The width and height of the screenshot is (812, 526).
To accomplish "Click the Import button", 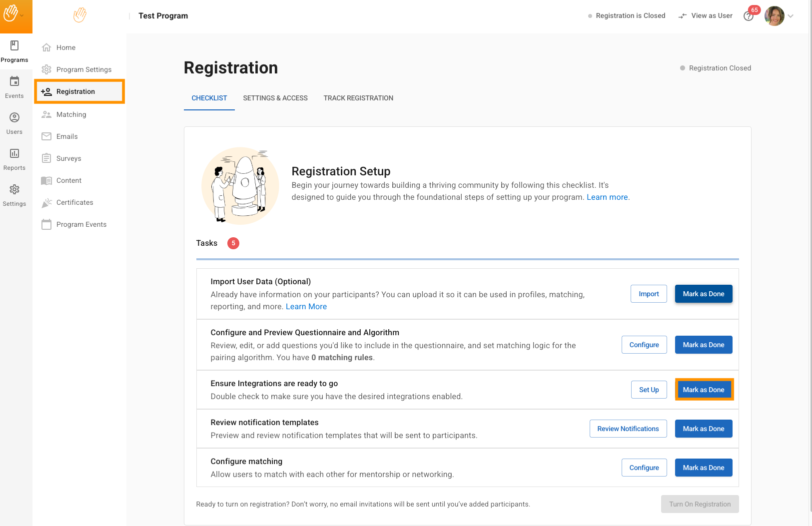I will point(649,294).
